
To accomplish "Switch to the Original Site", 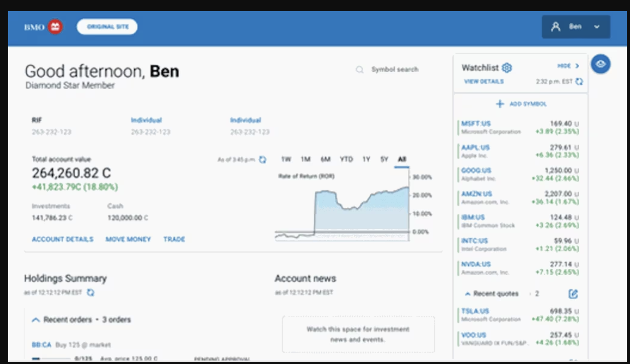I will (x=107, y=27).
